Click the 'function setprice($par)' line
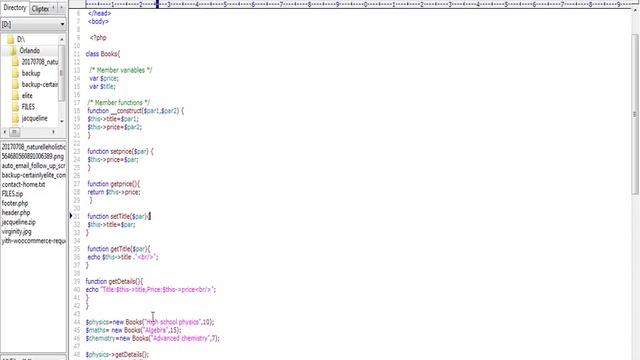Image resolution: width=640 pixels, height=360 pixels. [x=120, y=151]
